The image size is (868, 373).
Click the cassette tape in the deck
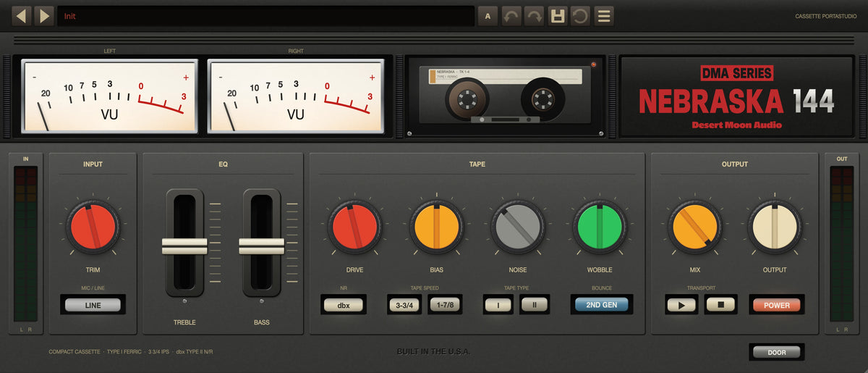(x=504, y=95)
